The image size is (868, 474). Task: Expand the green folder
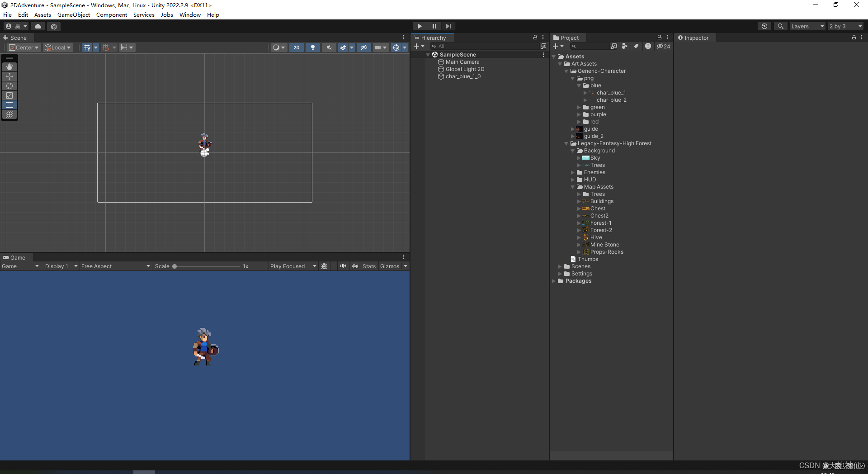point(579,107)
